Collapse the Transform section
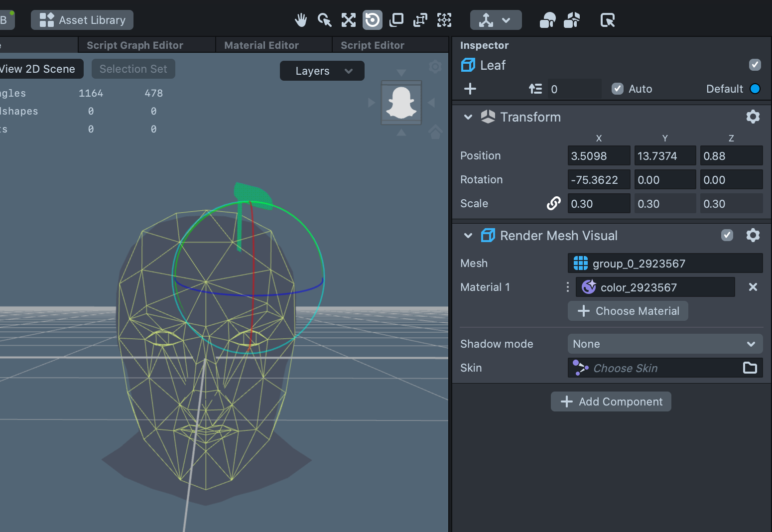Image resolution: width=772 pixels, height=532 pixels. click(468, 117)
